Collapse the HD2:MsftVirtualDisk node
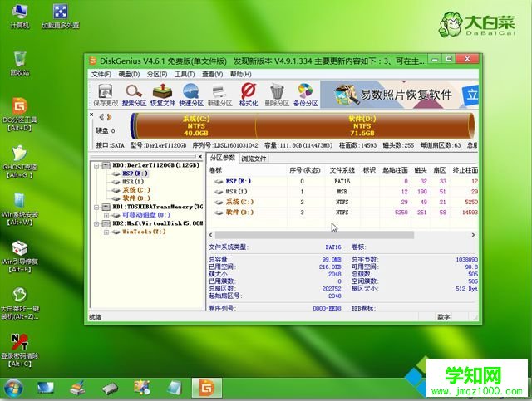532x401 pixels. (x=96, y=223)
